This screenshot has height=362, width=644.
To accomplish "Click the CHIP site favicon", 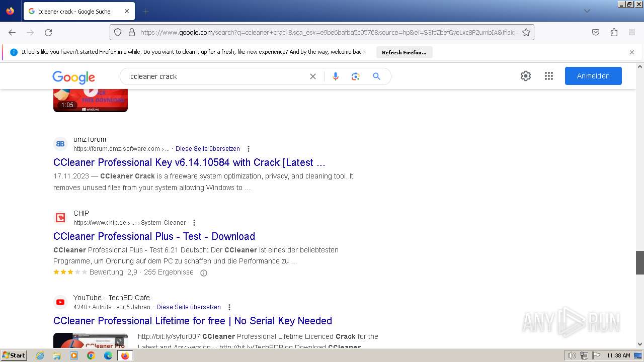I will 60,218.
